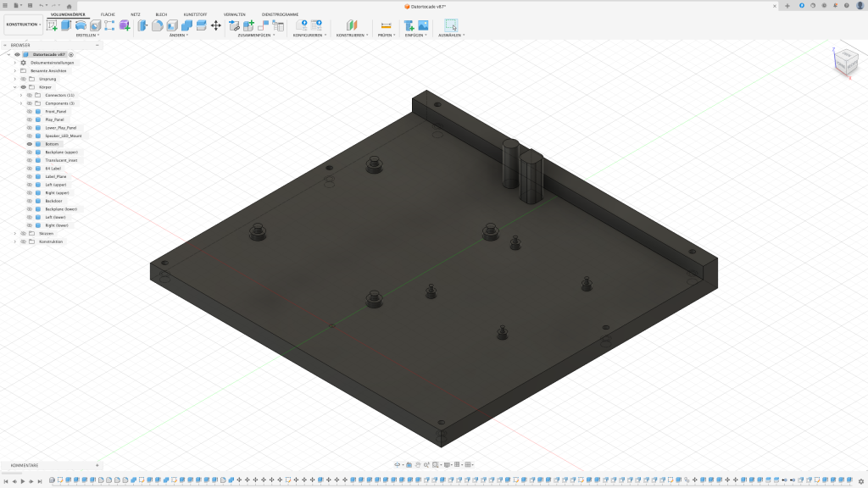Image resolution: width=868 pixels, height=488 pixels.
Task: Hide the Bottom body via eye icon
Action: coord(30,144)
